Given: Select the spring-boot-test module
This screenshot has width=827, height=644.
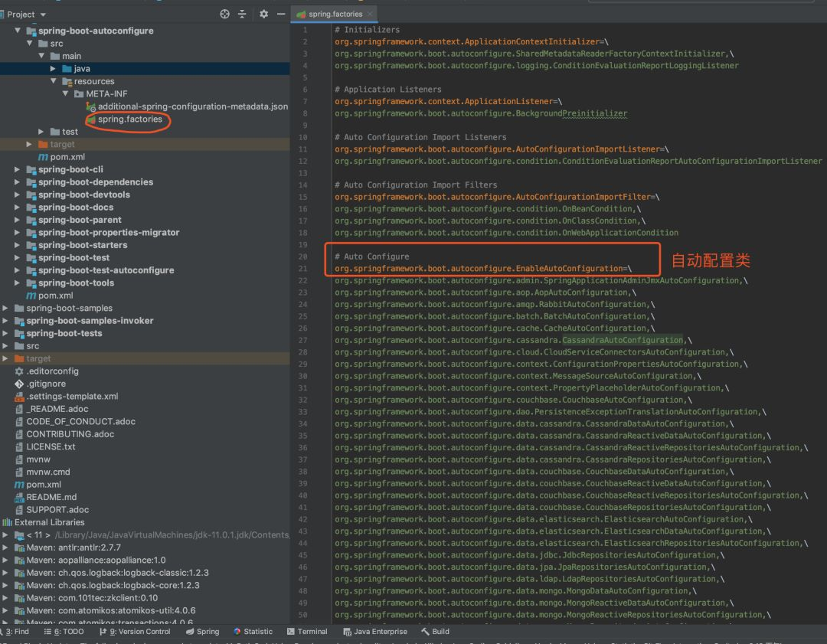Looking at the screenshot, I should (74, 258).
